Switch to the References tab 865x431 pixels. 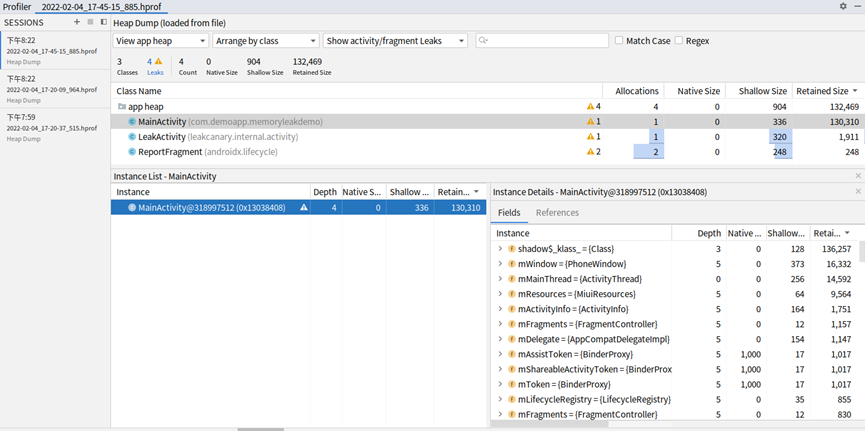tap(557, 213)
